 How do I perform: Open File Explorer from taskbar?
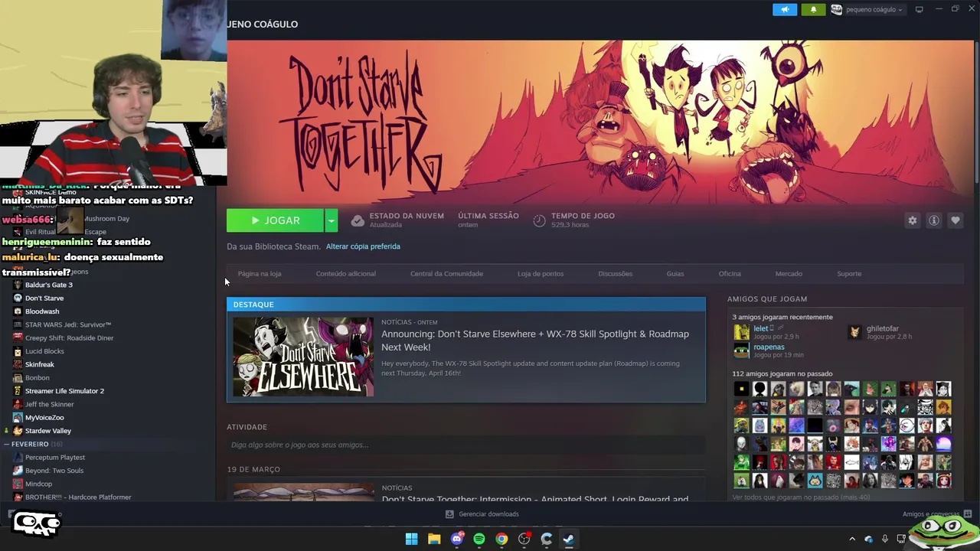[x=434, y=539]
